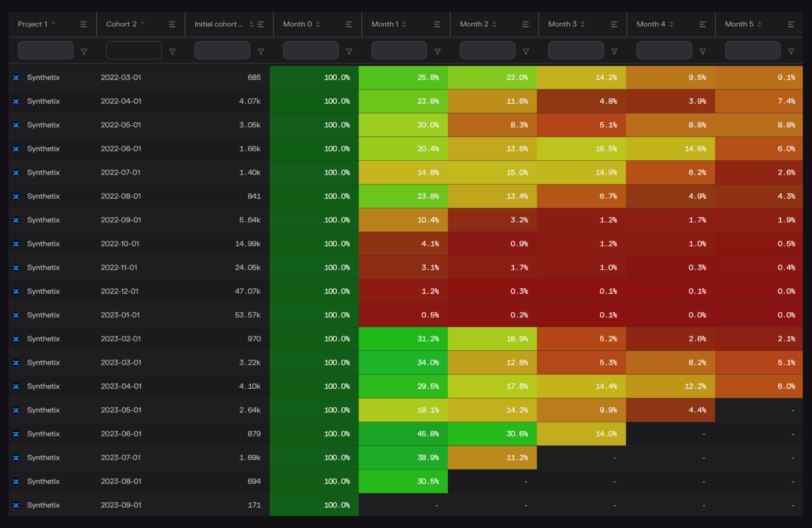Focus the Month 0 filter text box
Screen dimensions: 812x528
tap(310, 51)
